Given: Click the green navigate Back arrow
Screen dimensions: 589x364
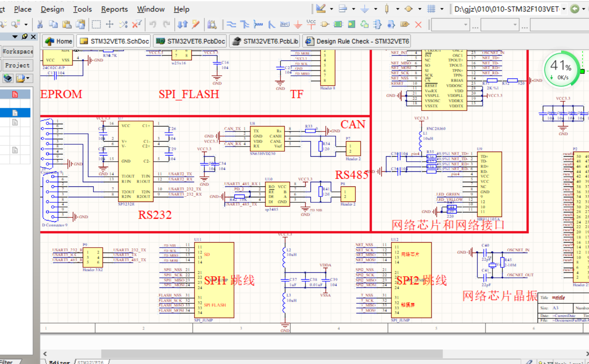Looking at the screenshot, I should (x=575, y=9).
